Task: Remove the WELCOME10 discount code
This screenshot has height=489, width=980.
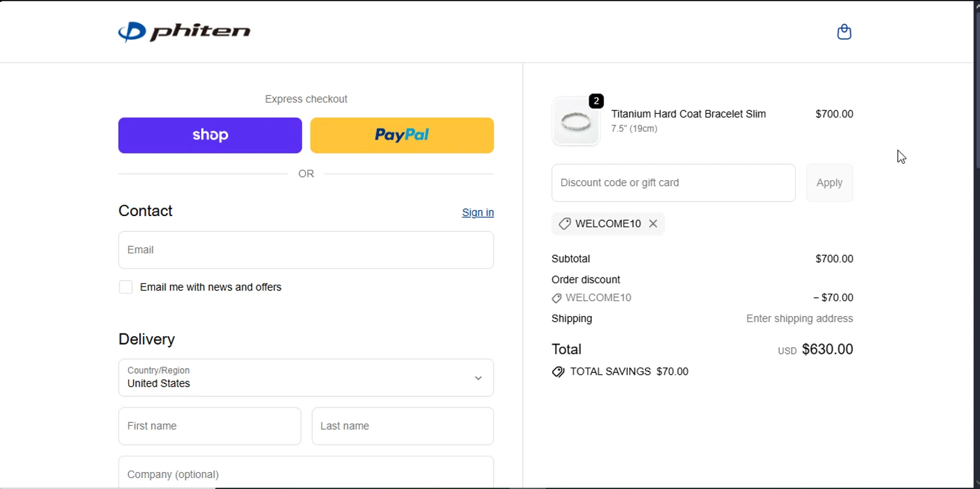Action: 653,223
